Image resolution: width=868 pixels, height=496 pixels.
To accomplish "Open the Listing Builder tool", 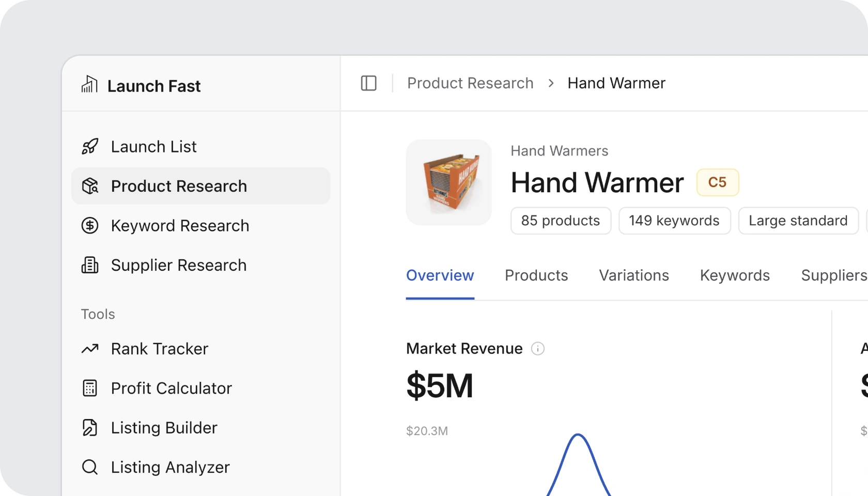I will (200, 428).
